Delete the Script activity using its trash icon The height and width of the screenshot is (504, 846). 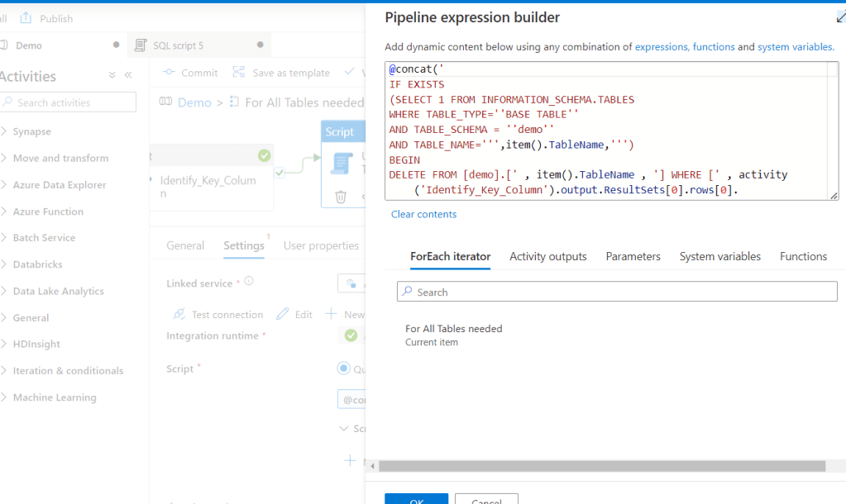point(340,197)
